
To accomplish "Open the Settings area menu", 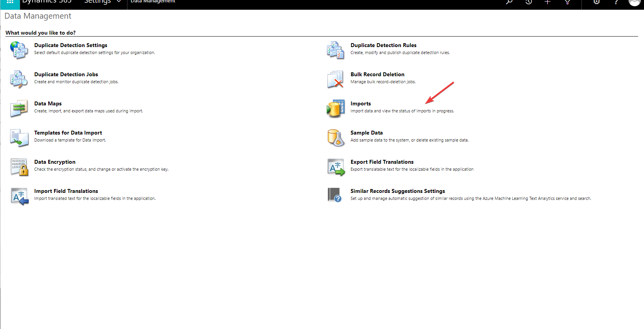I will click(x=97, y=2).
